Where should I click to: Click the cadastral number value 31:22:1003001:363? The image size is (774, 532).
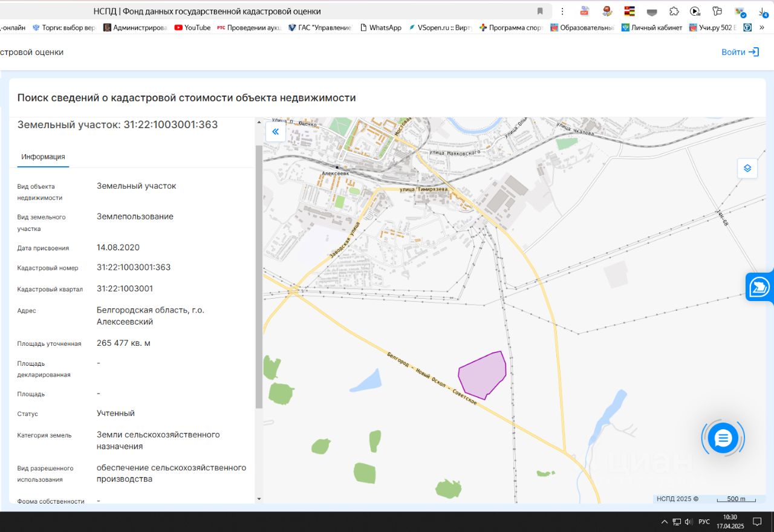tap(134, 267)
